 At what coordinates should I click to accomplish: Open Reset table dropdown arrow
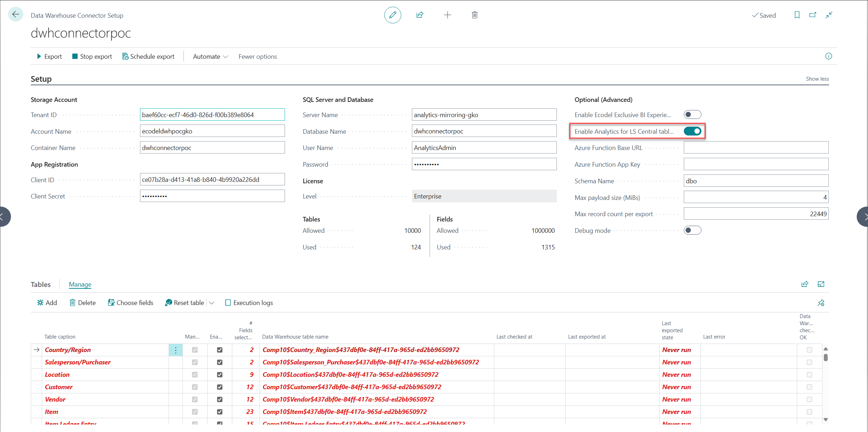point(212,303)
